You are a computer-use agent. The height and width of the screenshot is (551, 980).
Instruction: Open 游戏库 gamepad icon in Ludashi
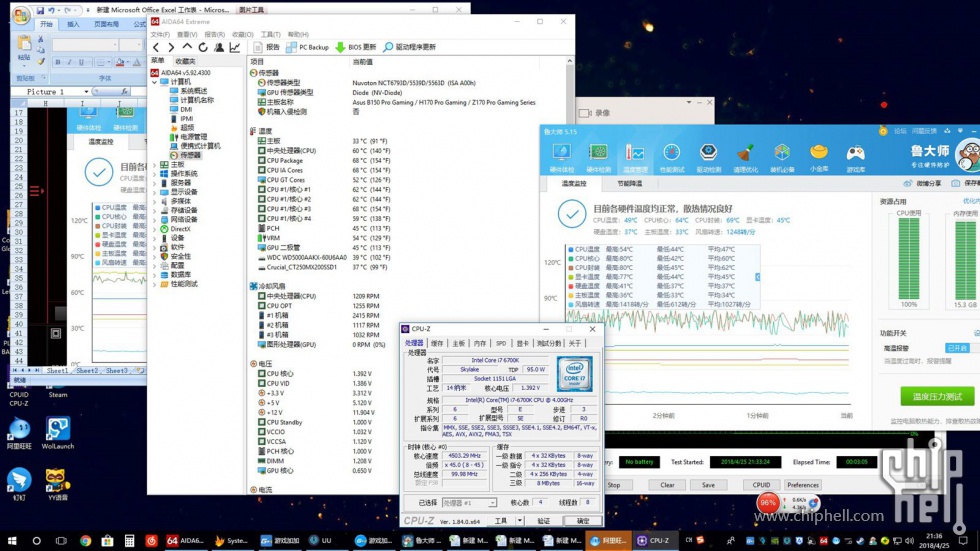[x=856, y=158]
